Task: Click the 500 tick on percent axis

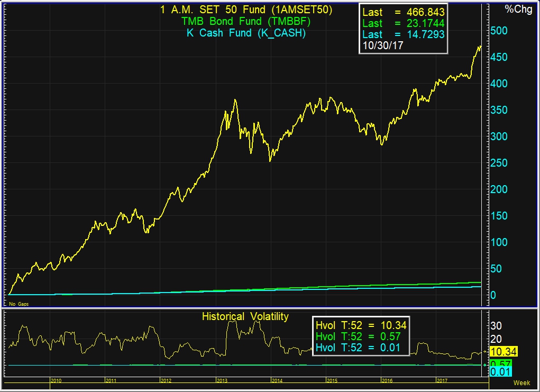Action: (499, 31)
